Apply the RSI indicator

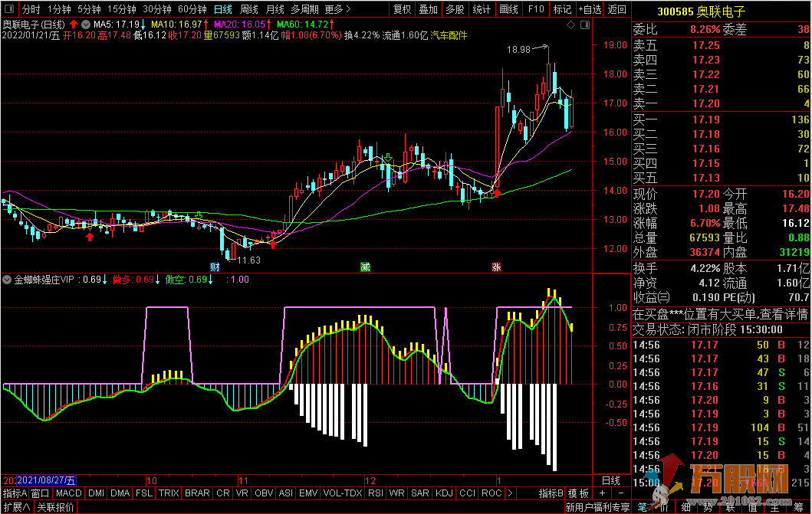[x=376, y=493]
